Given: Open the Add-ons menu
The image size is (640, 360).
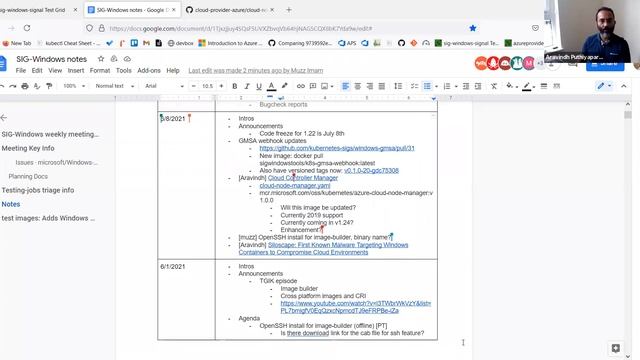Looking at the screenshot, I should (x=149, y=71).
